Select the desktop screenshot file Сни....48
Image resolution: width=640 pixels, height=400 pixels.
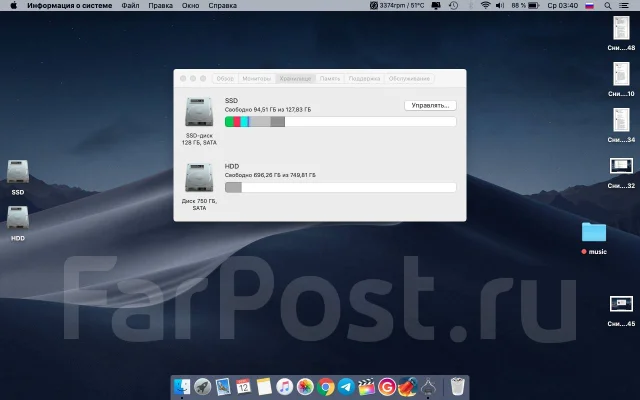(x=621, y=28)
